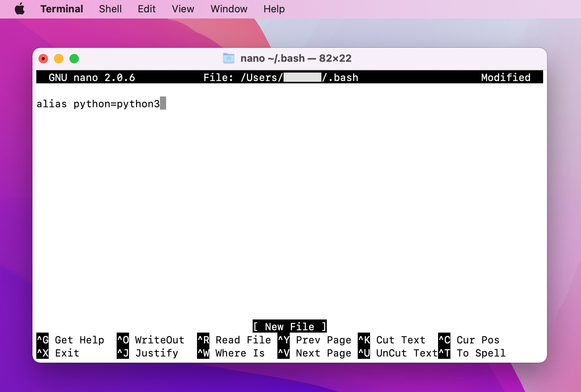Click the Exit command label

67,353
